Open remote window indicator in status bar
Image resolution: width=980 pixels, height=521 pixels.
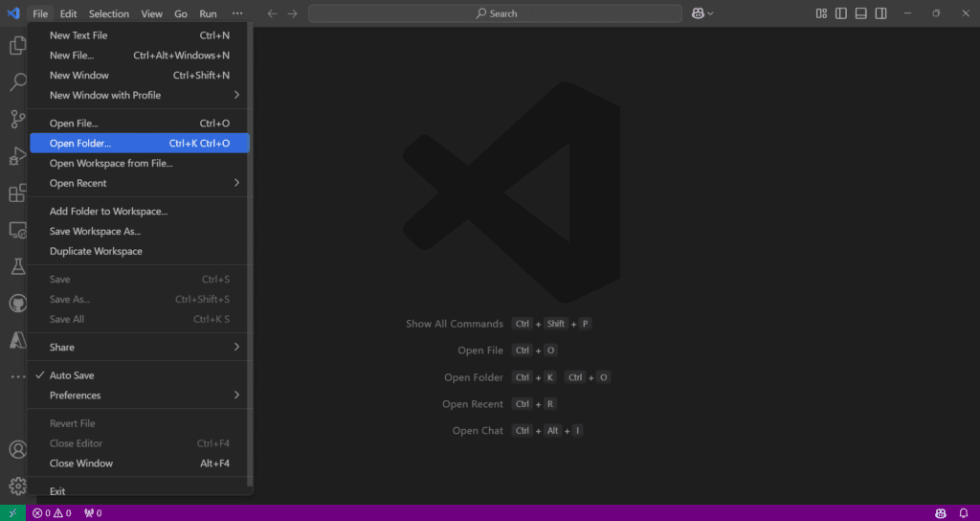coord(12,513)
